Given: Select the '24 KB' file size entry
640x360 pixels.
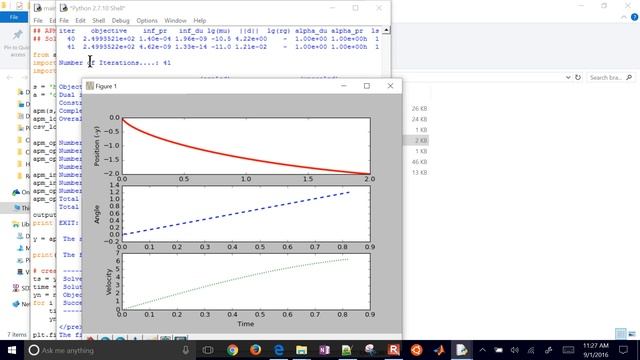Looking at the screenshot, I should 419,119.
